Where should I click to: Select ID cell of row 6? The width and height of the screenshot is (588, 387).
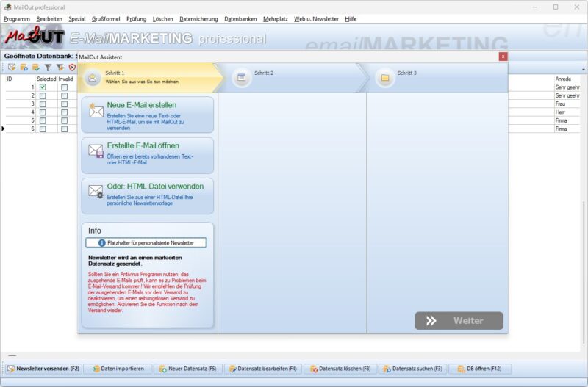21,129
